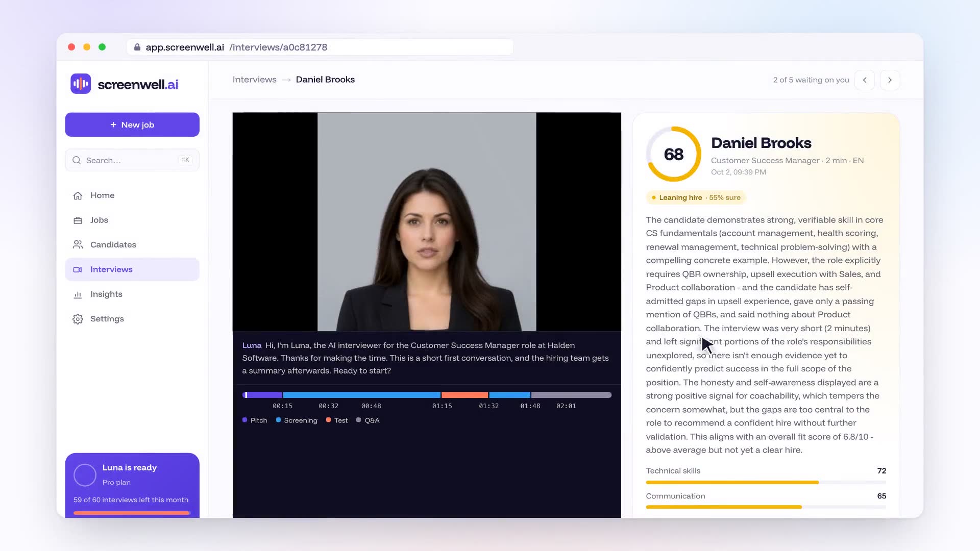Image resolution: width=980 pixels, height=551 pixels.
Task: Click the Insights bar chart icon
Action: [x=78, y=294]
